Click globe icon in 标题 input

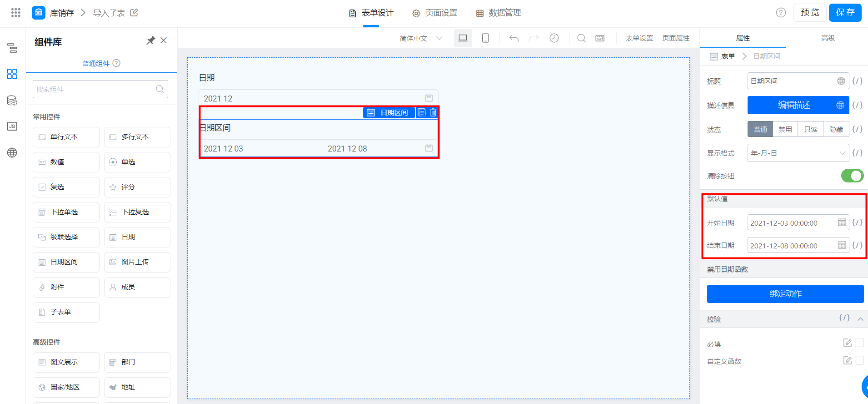pyautogui.click(x=841, y=81)
